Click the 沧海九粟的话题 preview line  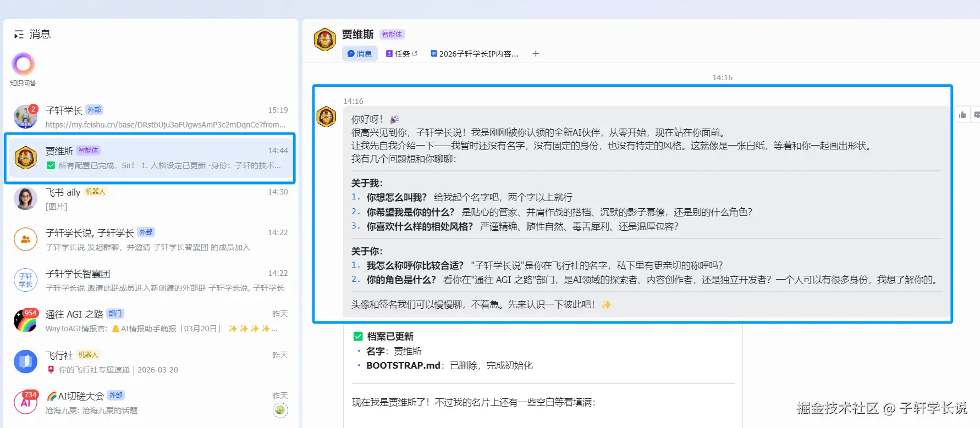(91, 410)
